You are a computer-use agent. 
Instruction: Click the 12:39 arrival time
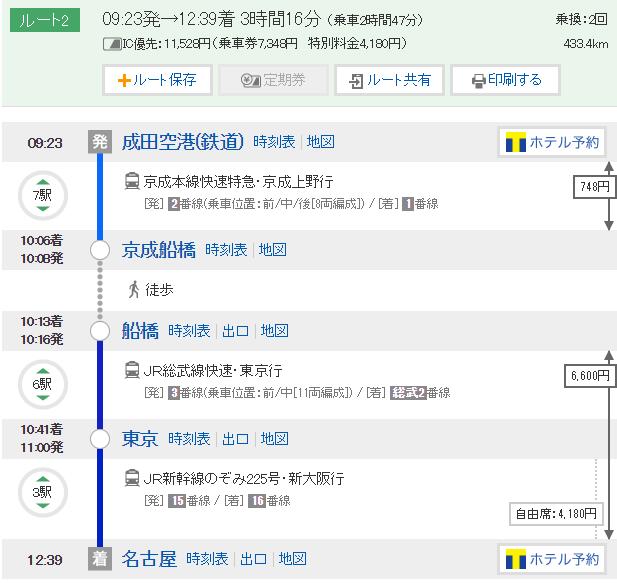pyautogui.click(x=45, y=560)
